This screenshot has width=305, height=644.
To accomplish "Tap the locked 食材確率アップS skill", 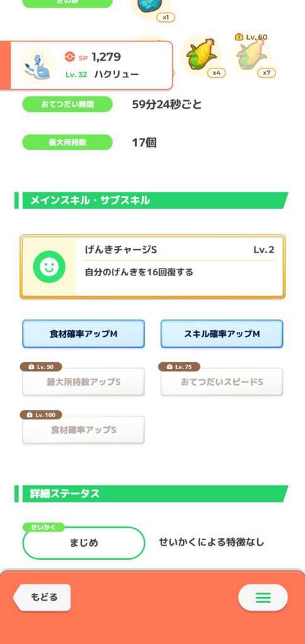I will [84, 430].
